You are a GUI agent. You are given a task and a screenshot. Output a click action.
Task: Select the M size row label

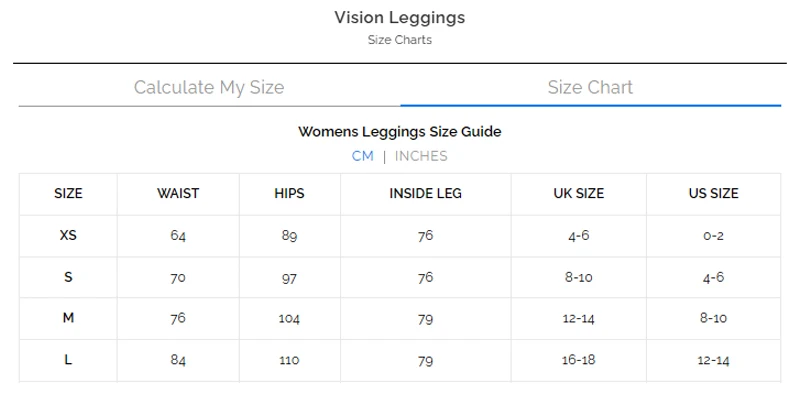68,319
